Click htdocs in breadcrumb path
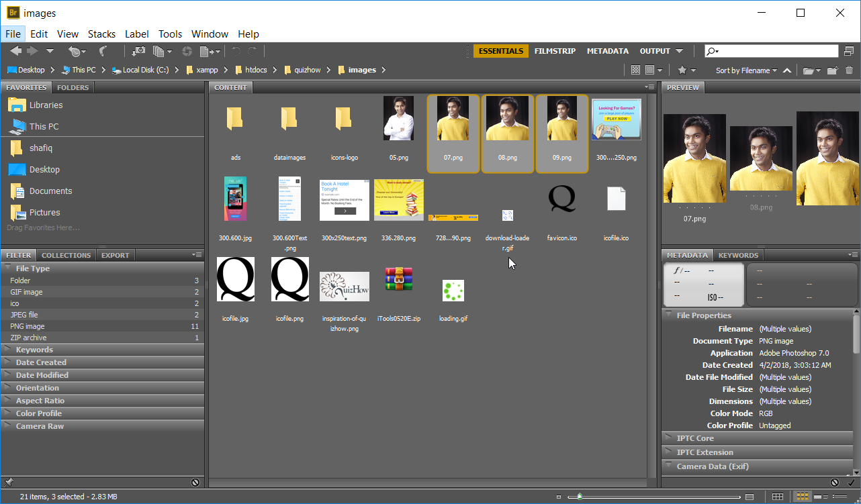This screenshot has width=861, height=504. [x=256, y=70]
